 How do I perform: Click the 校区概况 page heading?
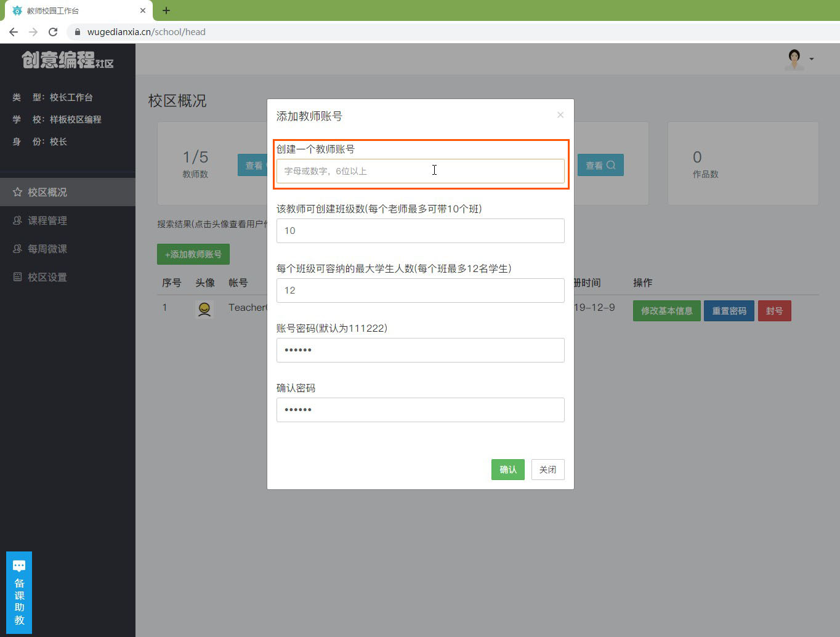177,101
